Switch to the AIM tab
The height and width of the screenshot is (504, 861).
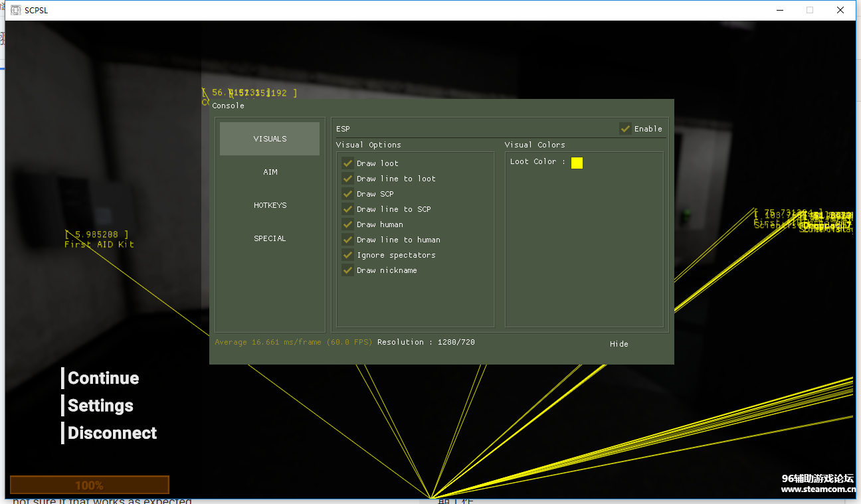tap(270, 172)
